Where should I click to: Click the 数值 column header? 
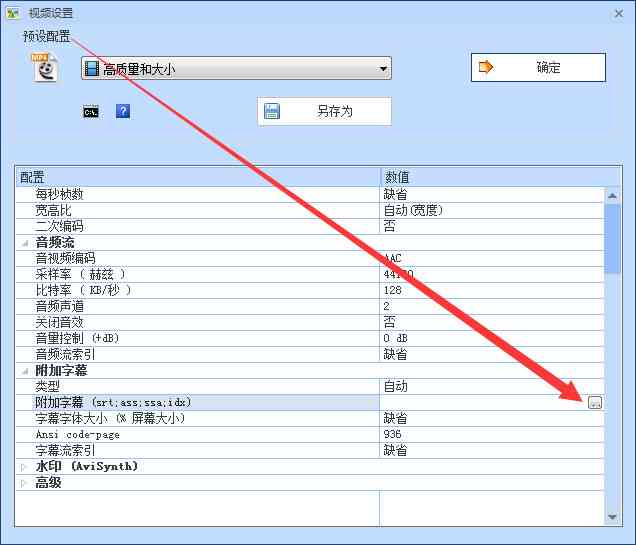(x=501, y=177)
